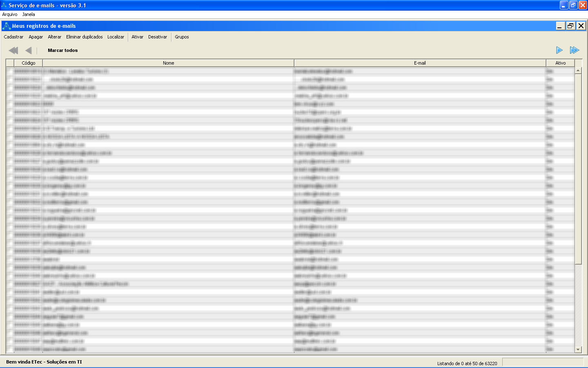588x368 pixels.
Task: Open the Grupos toolbar option
Action: 182,37
